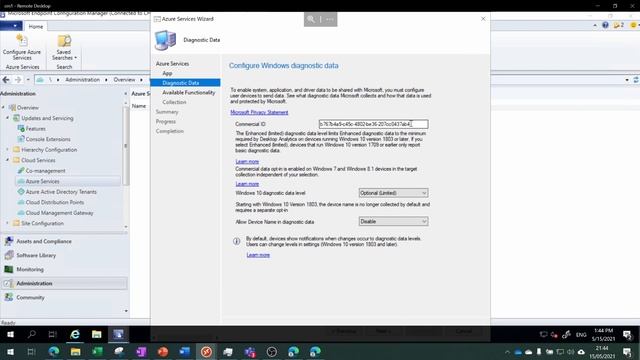Screen dimensions: 640x360
Task: Expand the Hierarchy Configuration tree node
Action: click(x=7, y=150)
